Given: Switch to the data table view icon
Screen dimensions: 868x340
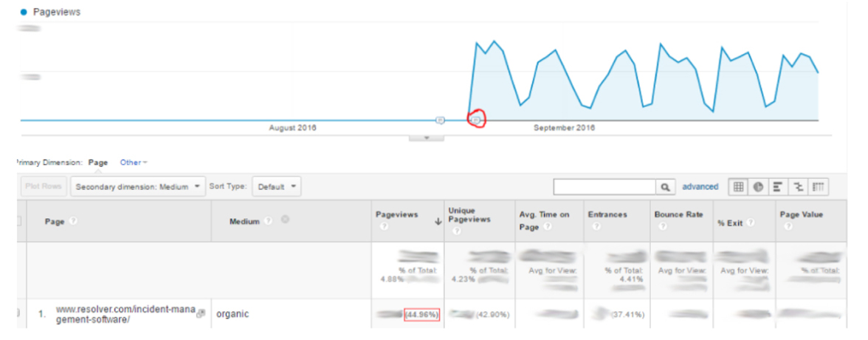Looking at the screenshot, I should click(738, 187).
